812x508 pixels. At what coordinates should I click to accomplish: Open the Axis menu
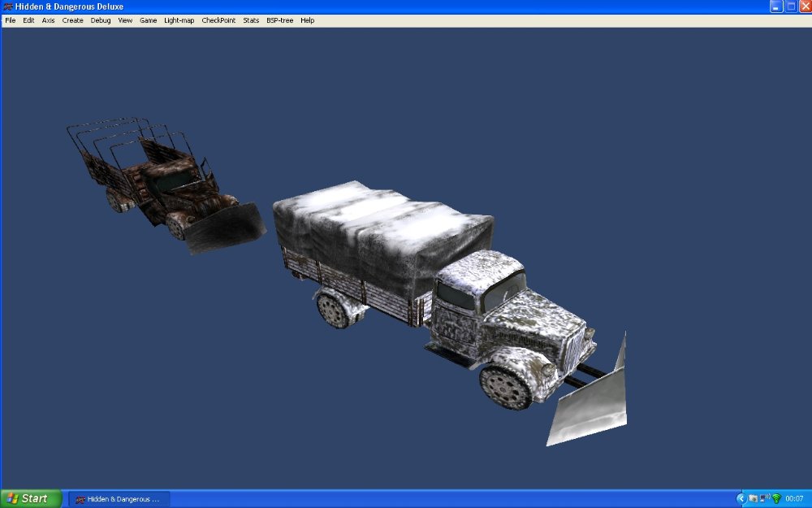coord(47,20)
